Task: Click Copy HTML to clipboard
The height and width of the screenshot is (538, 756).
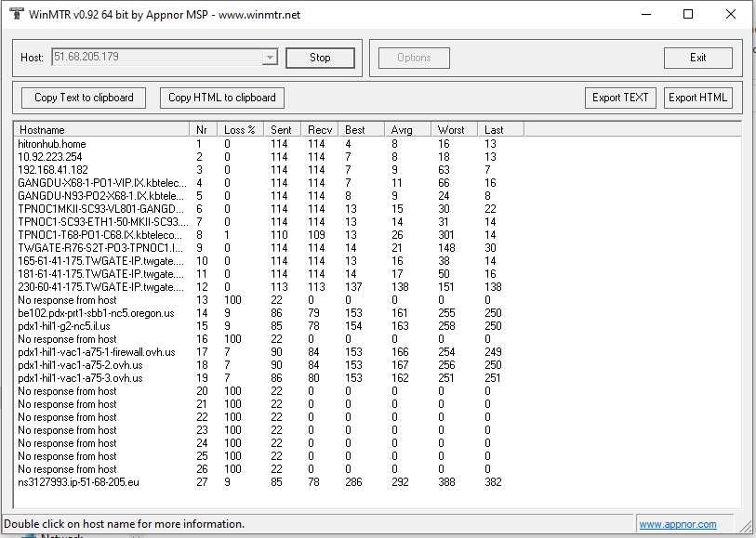Action: [221, 98]
